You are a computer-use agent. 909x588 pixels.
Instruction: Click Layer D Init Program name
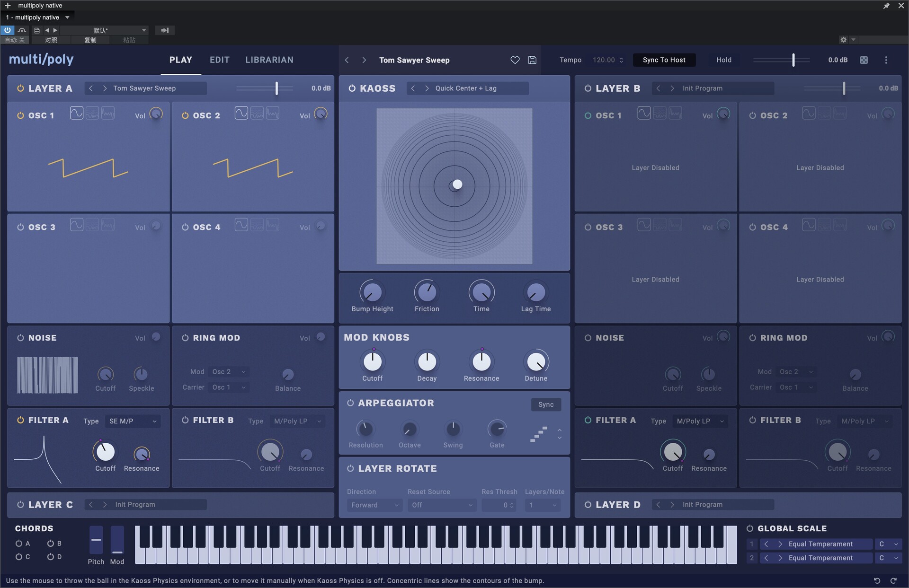(703, 505)
